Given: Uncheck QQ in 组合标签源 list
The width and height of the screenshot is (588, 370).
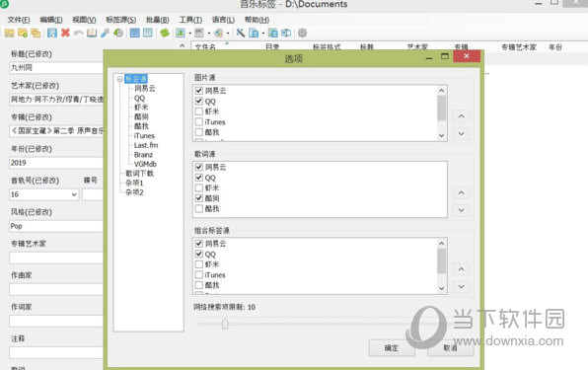Looking at the screenshot, I should (x=199, y=255).
